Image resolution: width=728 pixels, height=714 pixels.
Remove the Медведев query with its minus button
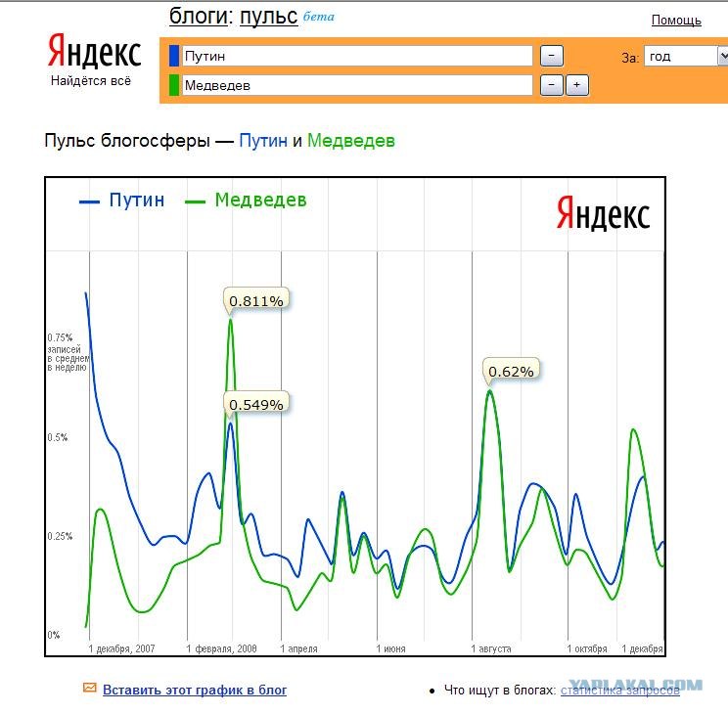coord(552,85)
